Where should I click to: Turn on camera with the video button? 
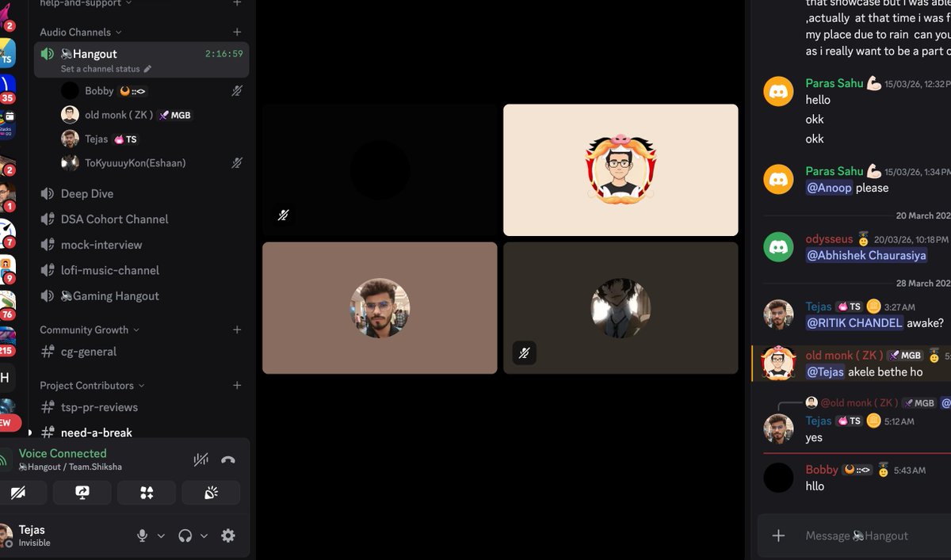[x=18, y=493]
